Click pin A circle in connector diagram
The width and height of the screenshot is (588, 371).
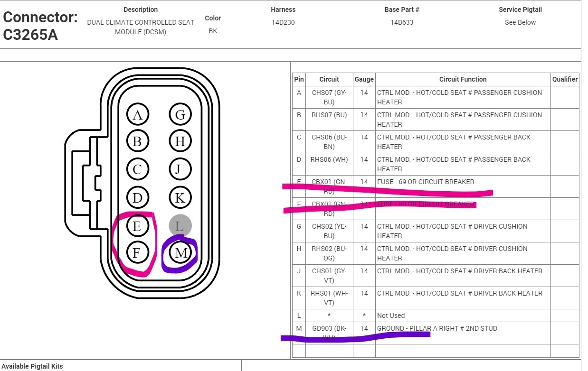138,114
